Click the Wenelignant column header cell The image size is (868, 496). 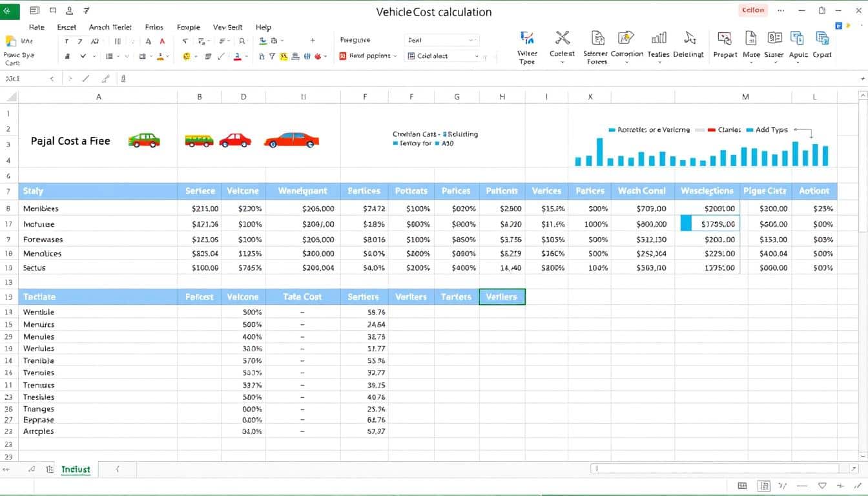tap(303, 191)
